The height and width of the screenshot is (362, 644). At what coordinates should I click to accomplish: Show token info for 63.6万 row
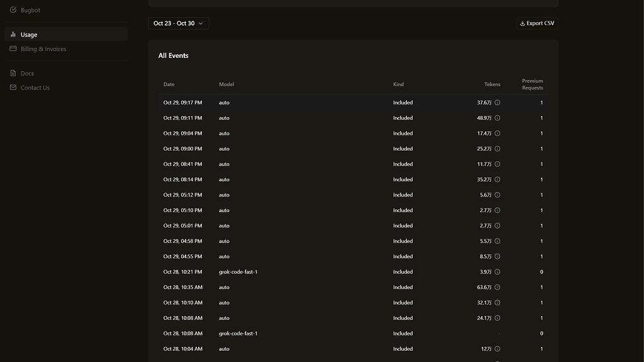coord(497,287)
